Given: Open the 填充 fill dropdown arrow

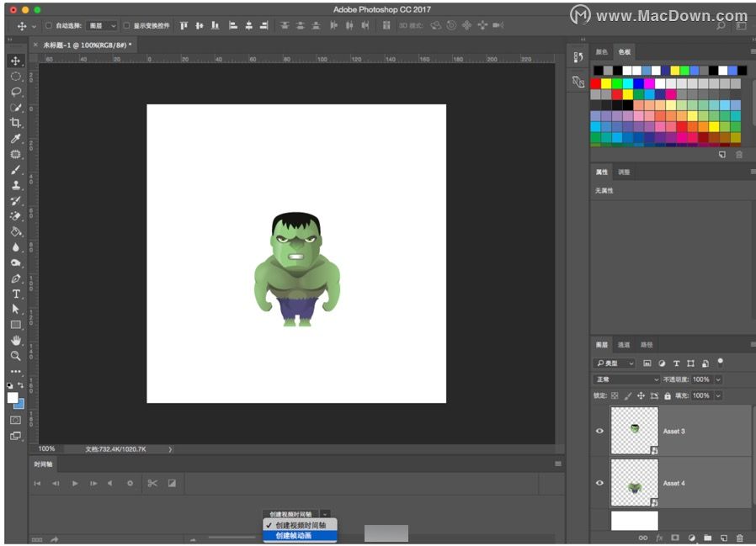Looking at the screenshot, I should (x=718, y=395).
